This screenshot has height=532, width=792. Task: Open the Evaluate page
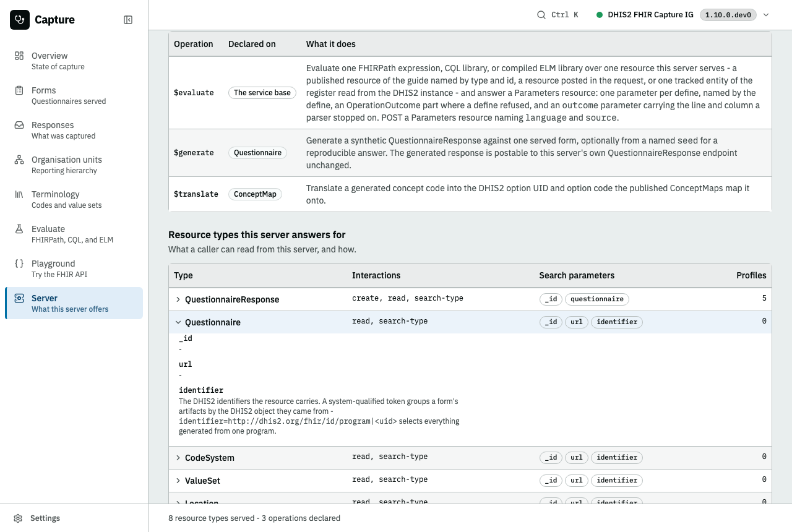(74, 234)
